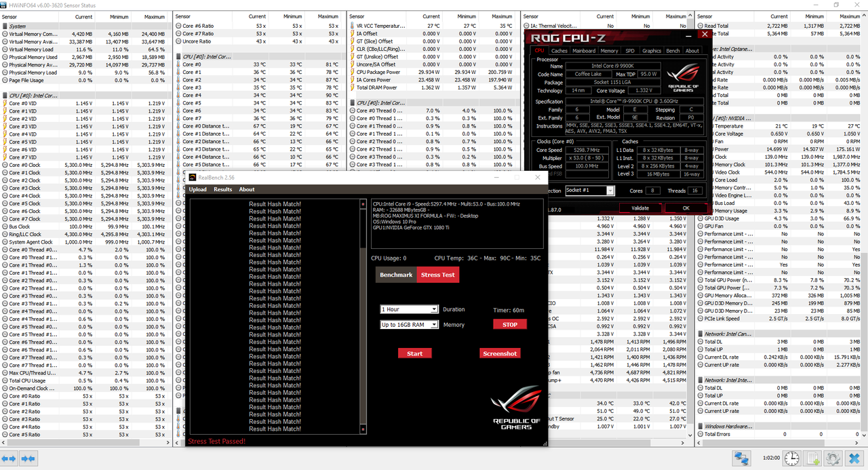Screen dimensions: 868x470
Task: Click Validate in ROG CPU-Z
Action: [x=640, y=208]
